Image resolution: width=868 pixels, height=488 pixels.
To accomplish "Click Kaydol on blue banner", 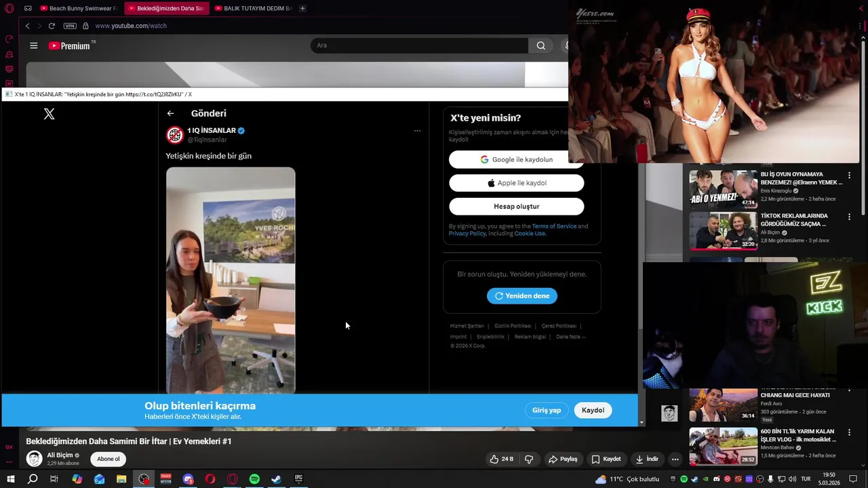I will point(593,410).
